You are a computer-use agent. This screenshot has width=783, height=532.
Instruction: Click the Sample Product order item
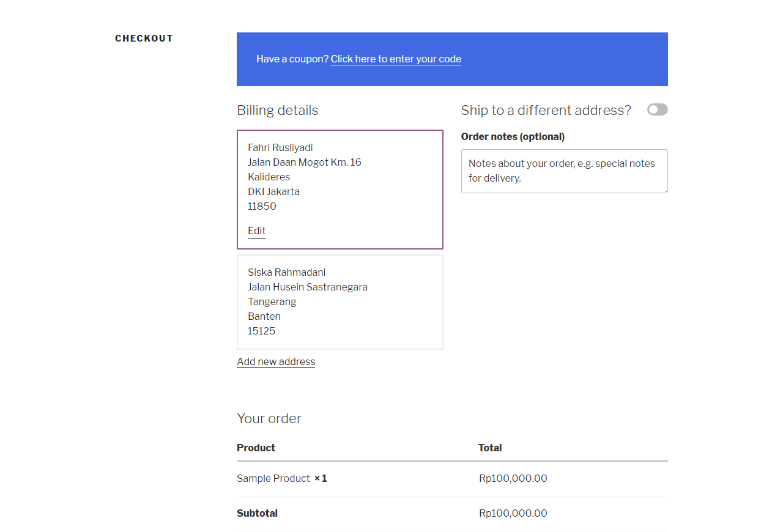273,479
